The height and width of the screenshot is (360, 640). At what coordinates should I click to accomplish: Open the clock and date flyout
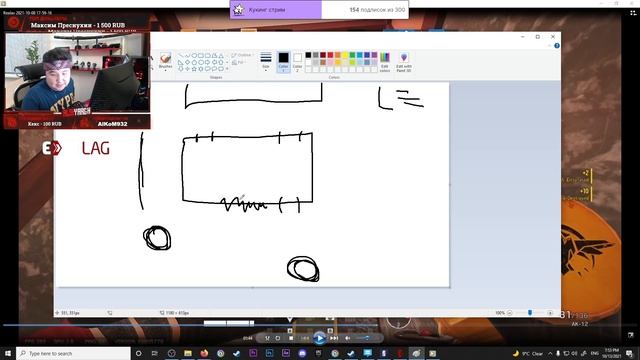coord(611,353)
